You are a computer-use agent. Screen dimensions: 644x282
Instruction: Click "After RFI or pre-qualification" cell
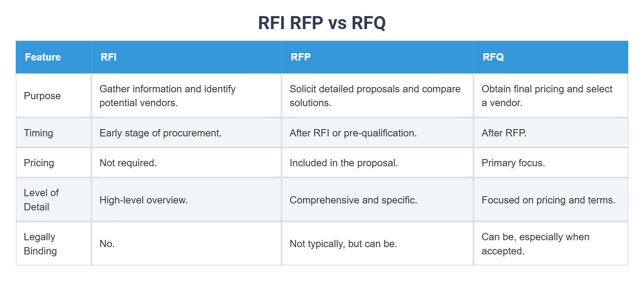(x=353, y=133)
